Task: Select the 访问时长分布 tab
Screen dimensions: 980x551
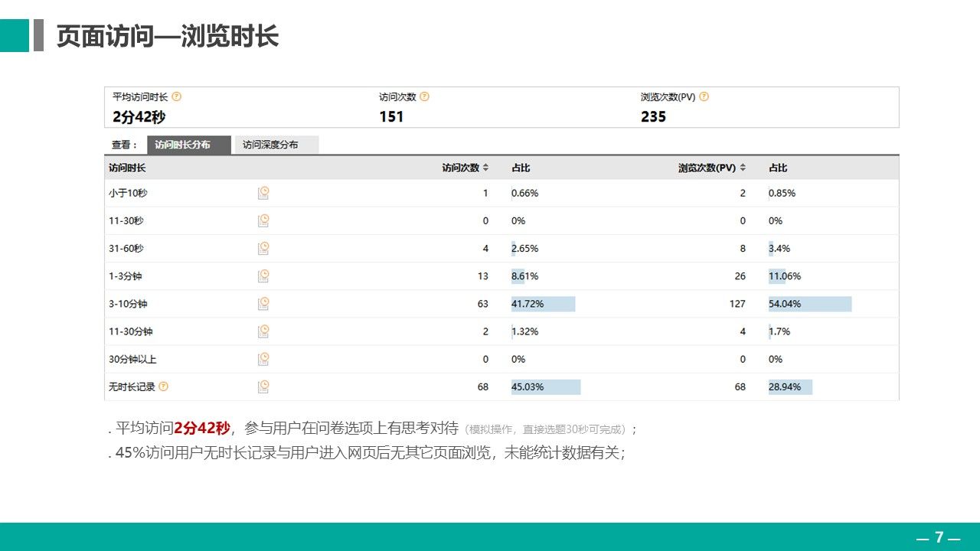Action: [x=189, y=145]
